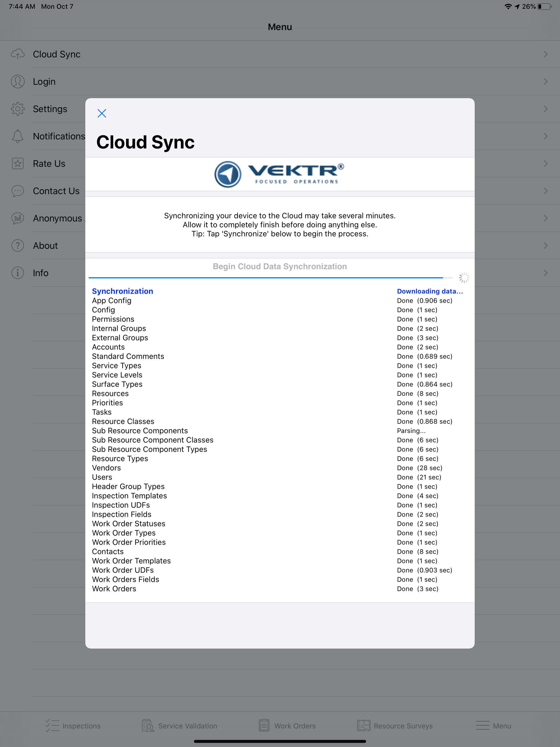Select the About menu item
The width and height of the screenshot is (560, 747).
click(x=280, y=246)
